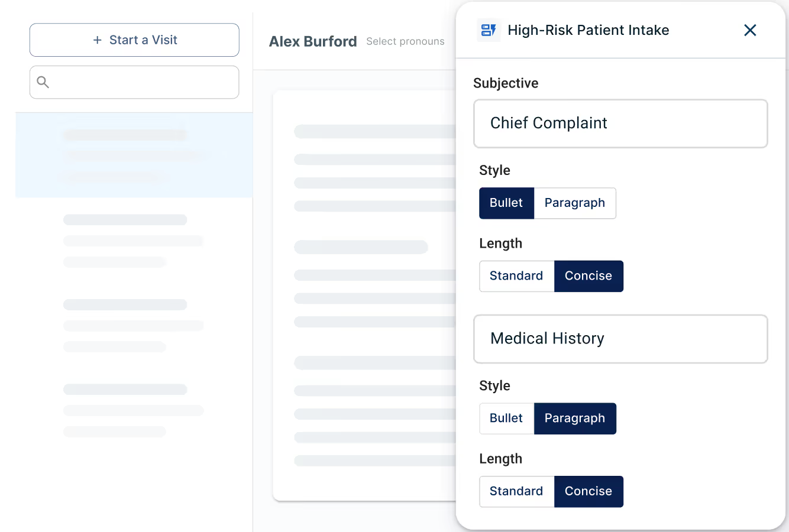Click the magnifier search icon

(43, 82)
